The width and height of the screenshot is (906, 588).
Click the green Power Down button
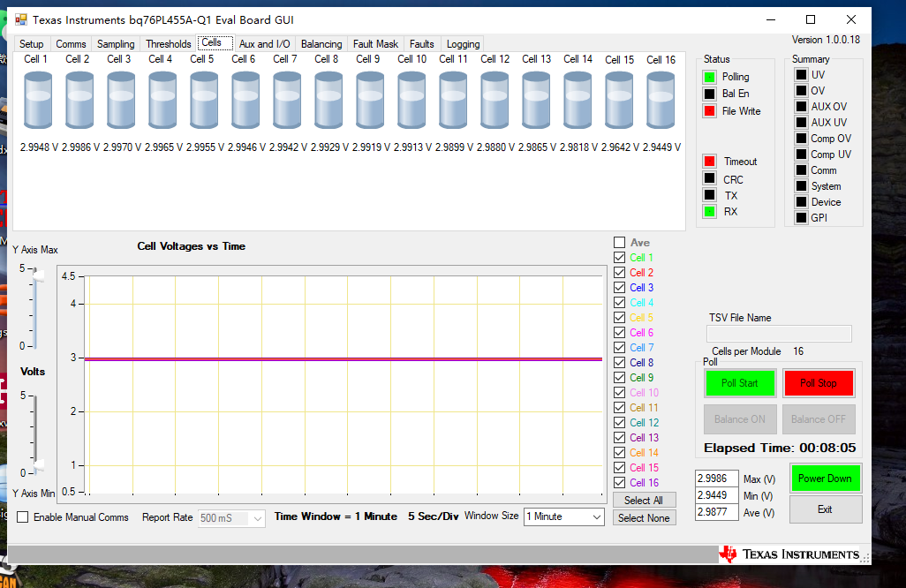click(x=825, y=479)
